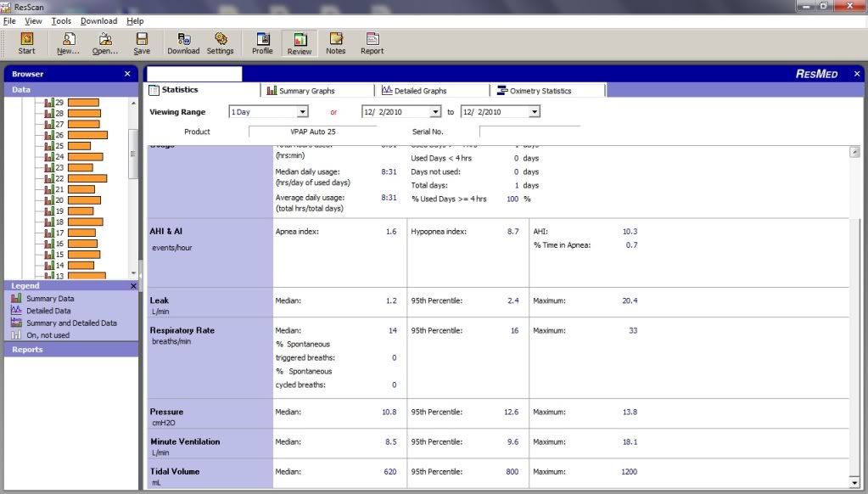Image resolution: width=868 pixels, height=494 pixels.
Task: Click the Hypopnea index value 8.7
Action: [513, 232]
